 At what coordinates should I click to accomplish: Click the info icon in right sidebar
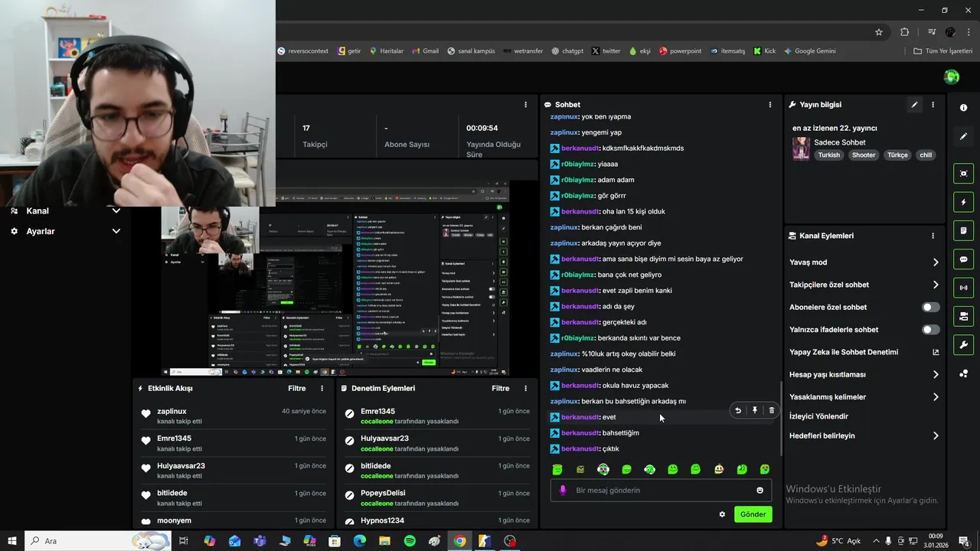coord(963,108)
